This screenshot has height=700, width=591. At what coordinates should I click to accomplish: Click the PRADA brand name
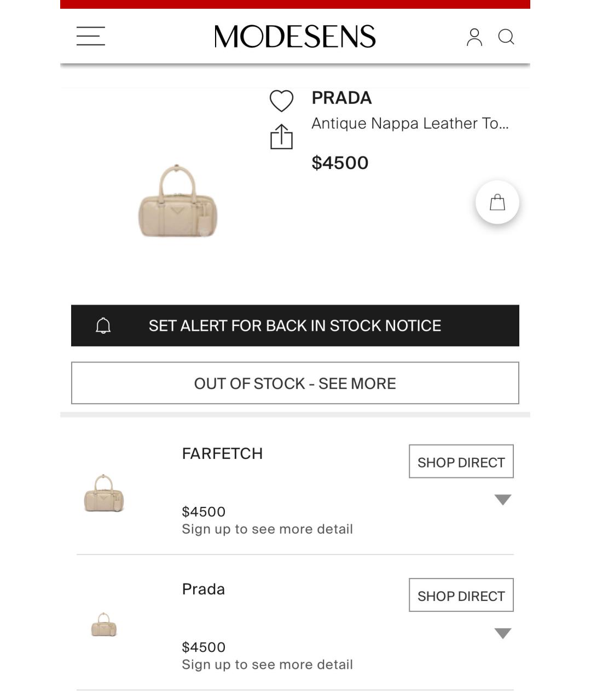click(x=341, y=98)
